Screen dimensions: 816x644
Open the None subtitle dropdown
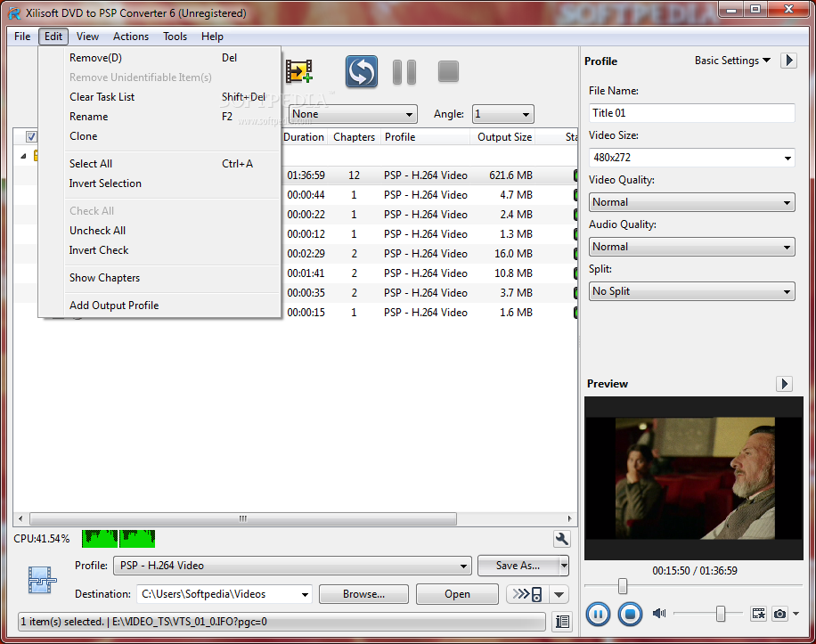354,114
